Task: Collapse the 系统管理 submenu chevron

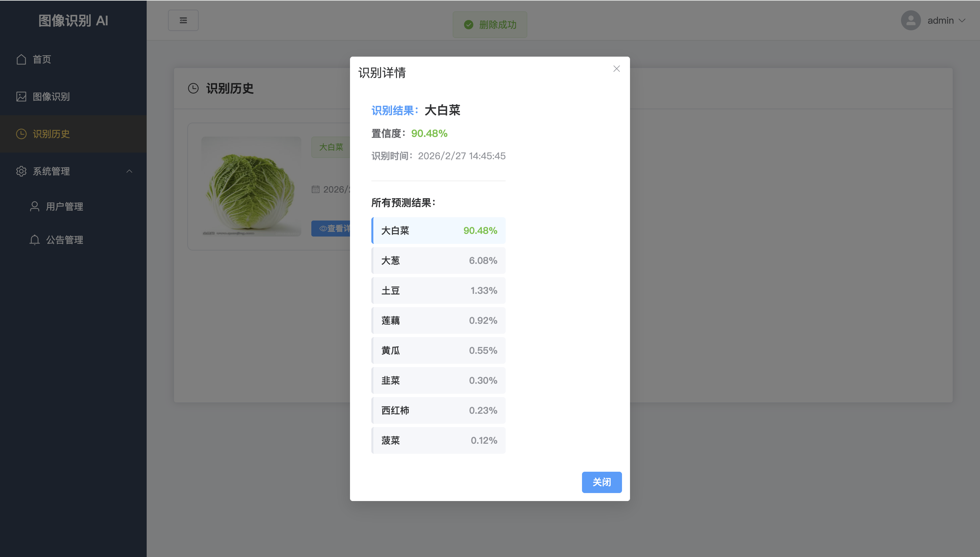Action: pyautogui.click(x=129, y=171)
